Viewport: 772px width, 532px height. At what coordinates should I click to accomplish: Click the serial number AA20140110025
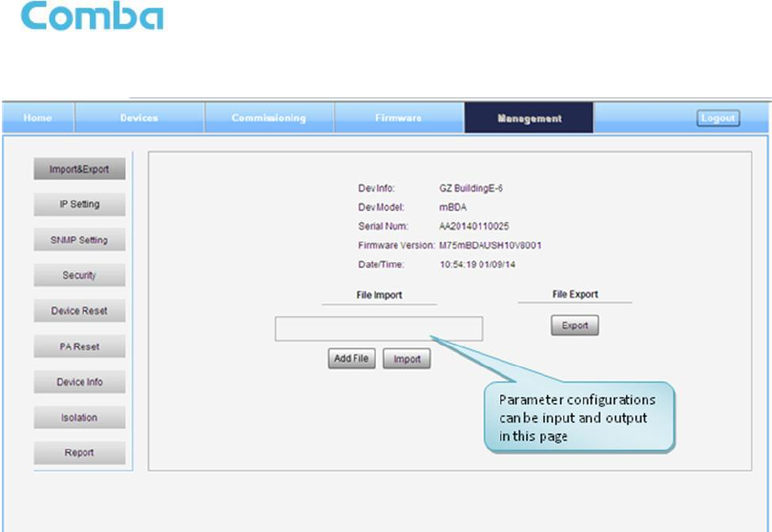click(x=473, y=226)
